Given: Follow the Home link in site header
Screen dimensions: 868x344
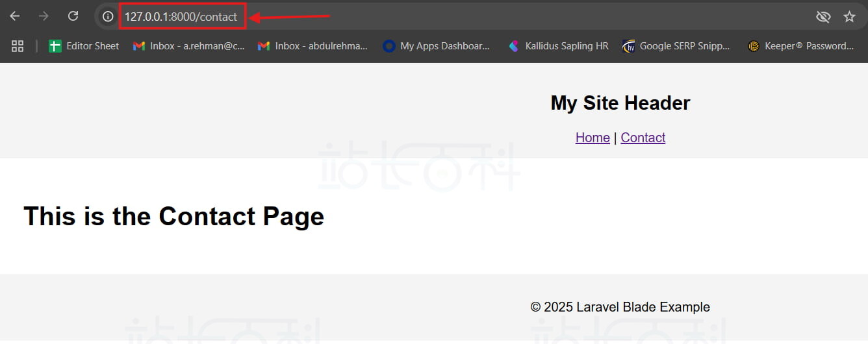Looking at the screenshot, I should click(593, 138).
